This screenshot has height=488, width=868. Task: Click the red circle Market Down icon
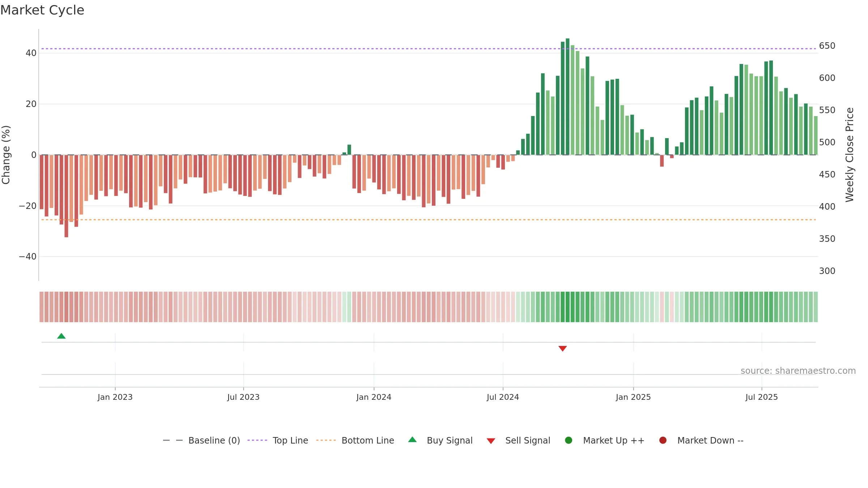663,440
